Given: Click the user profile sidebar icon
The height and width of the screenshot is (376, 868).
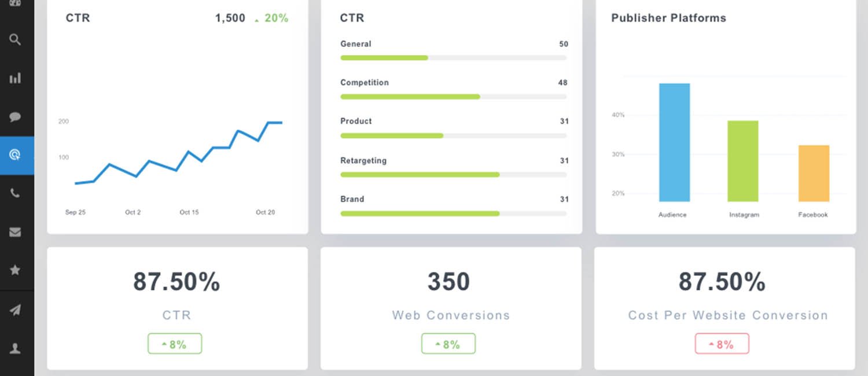Looking at the screenshot, I should click(x=16, y=348).
